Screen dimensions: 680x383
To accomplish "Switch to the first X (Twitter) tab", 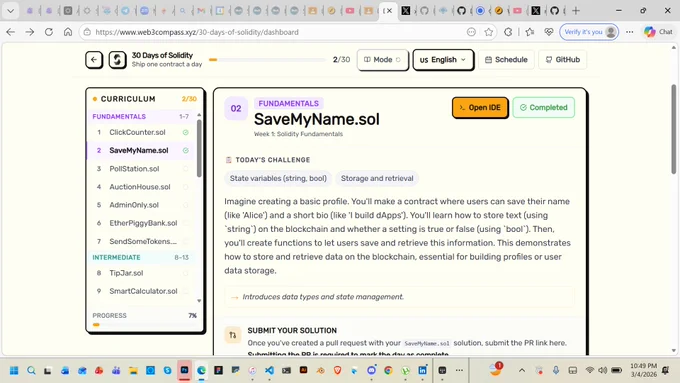I will [x=405, y=11].
